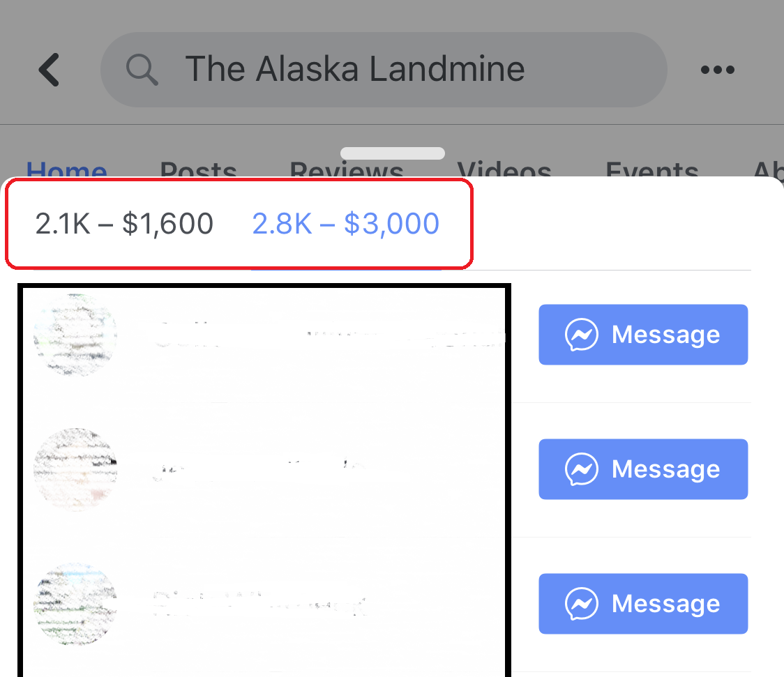Open the Posts tab
Screen dimensions: 784x677
tap(199, 169)
